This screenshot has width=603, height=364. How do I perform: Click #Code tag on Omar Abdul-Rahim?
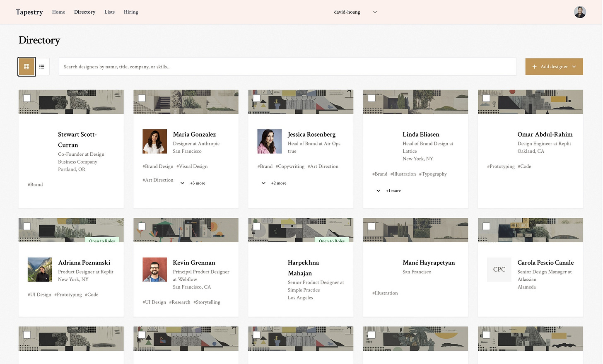[524, 166]
